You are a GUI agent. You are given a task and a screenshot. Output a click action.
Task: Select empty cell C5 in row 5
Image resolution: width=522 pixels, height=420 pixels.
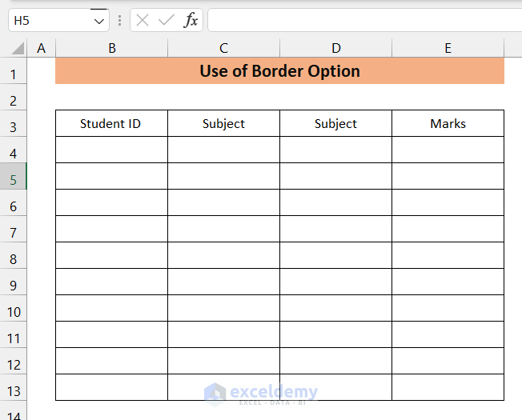tap(223, 176)
